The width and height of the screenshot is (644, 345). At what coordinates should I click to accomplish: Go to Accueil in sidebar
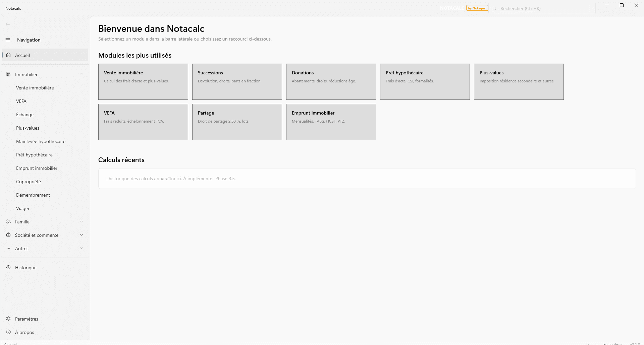point(45,55)
